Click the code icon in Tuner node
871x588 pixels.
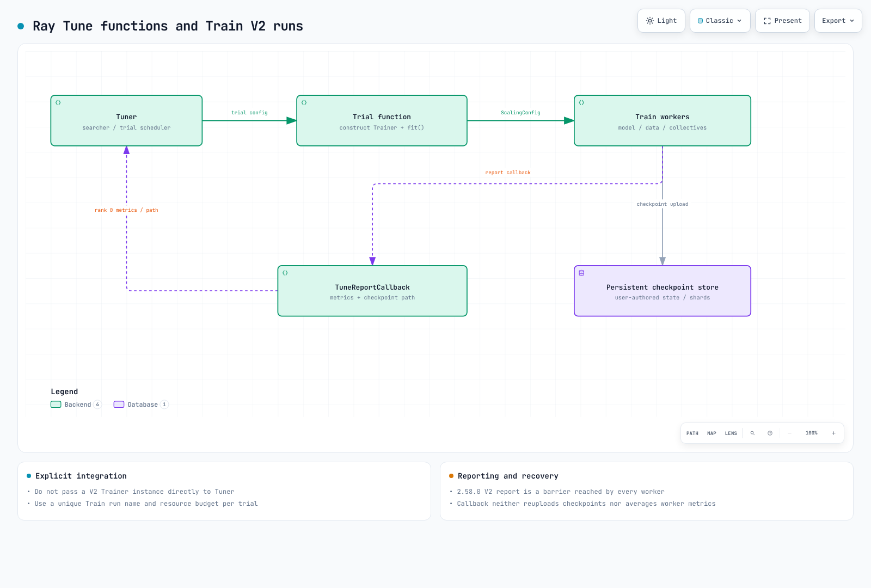[58, 102]
